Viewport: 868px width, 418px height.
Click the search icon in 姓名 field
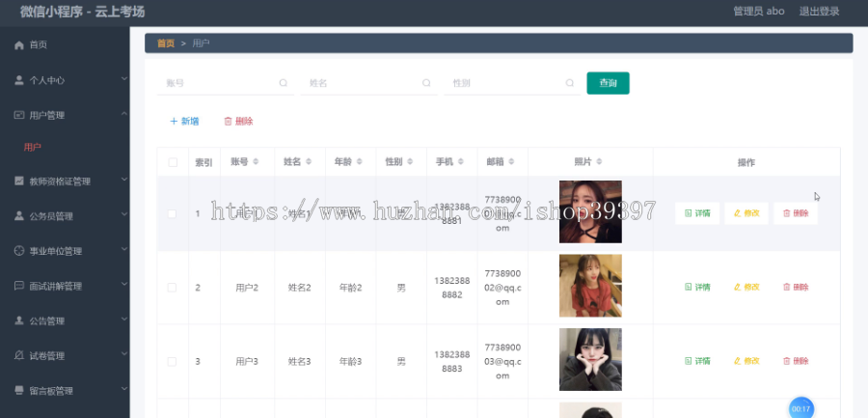427,83
